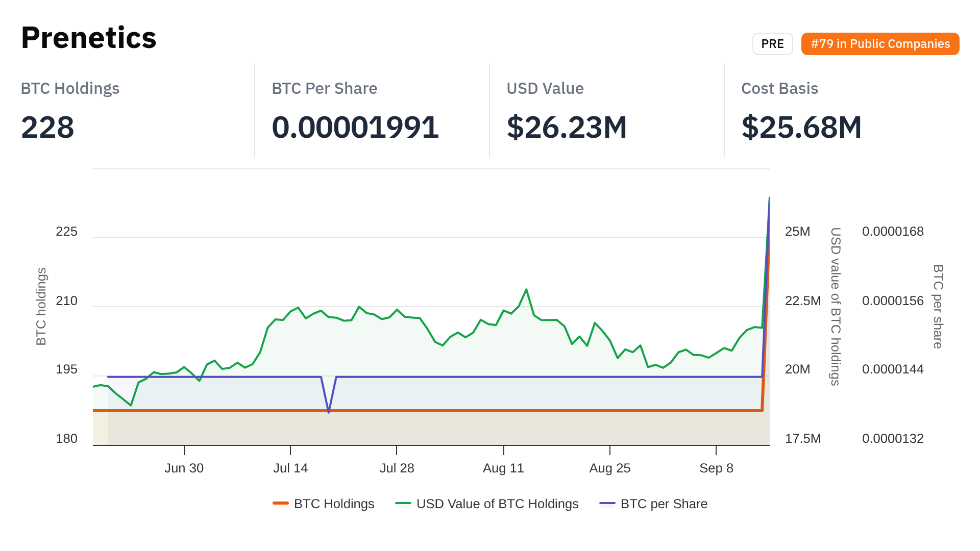Click the orange BTC Holdings legend swatch
980x551 pixels.
(x=281, y=504)
